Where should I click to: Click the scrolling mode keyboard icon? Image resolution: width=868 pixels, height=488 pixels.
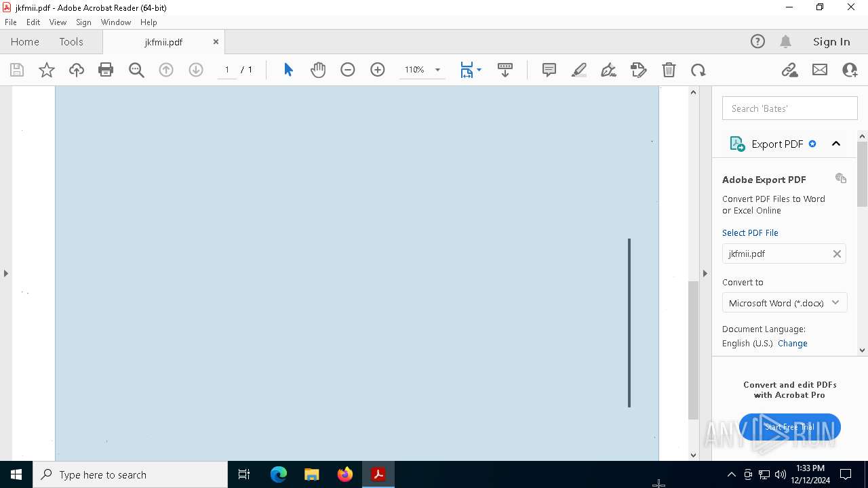tap(505, 70)
